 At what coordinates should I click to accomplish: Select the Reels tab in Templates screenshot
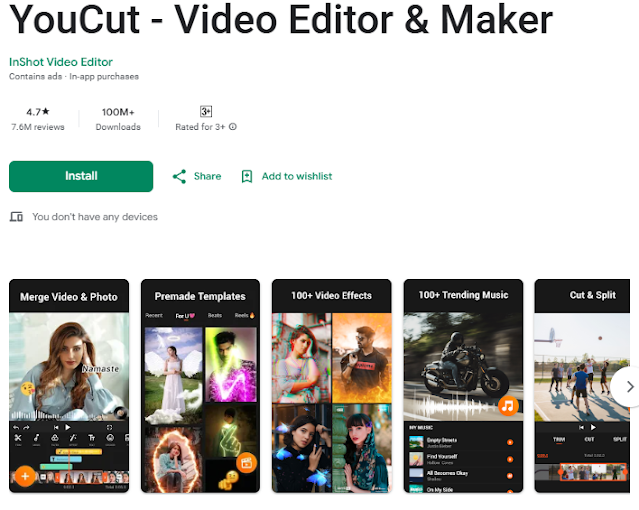(x=245, y=315)
